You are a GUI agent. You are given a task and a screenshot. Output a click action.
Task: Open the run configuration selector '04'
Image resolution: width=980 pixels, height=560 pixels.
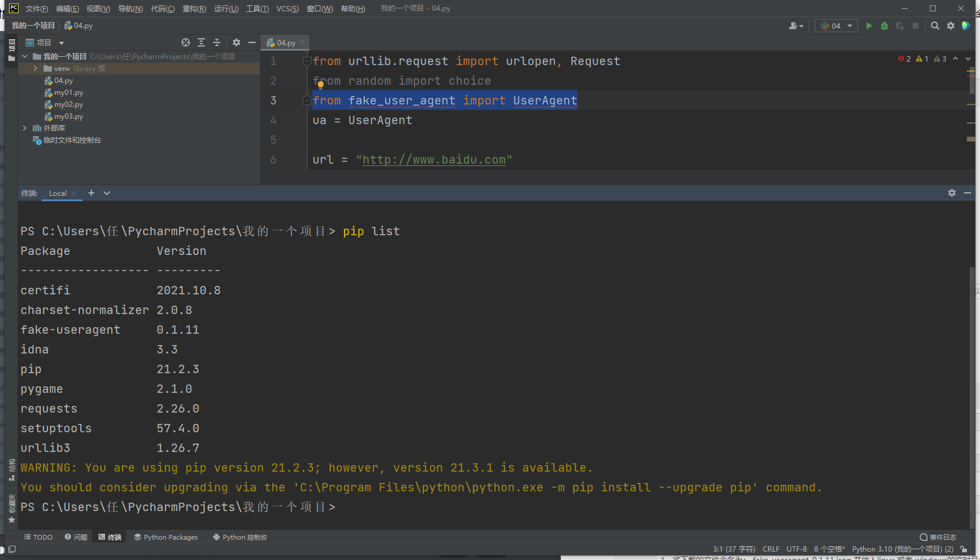[836, 26]
